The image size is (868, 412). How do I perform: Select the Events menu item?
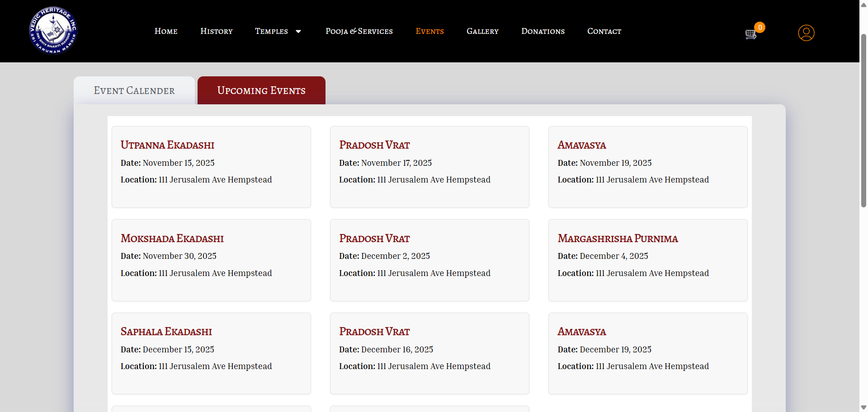point(429,31)
